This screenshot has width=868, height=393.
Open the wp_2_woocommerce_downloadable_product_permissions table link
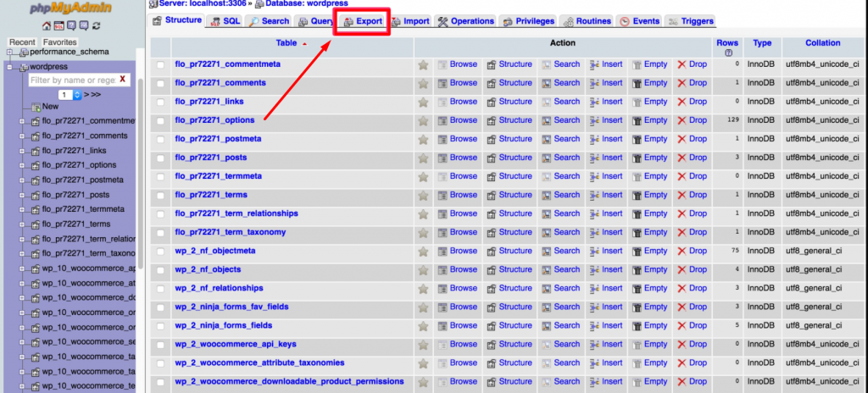[x=290, y=381]
